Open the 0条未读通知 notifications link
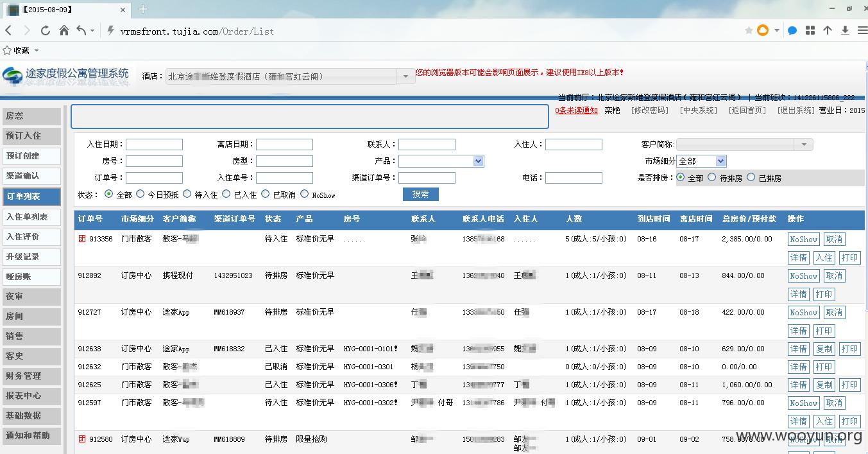Image resolution: width=868 pixels, height=454 pixels. tap(576, 110)
